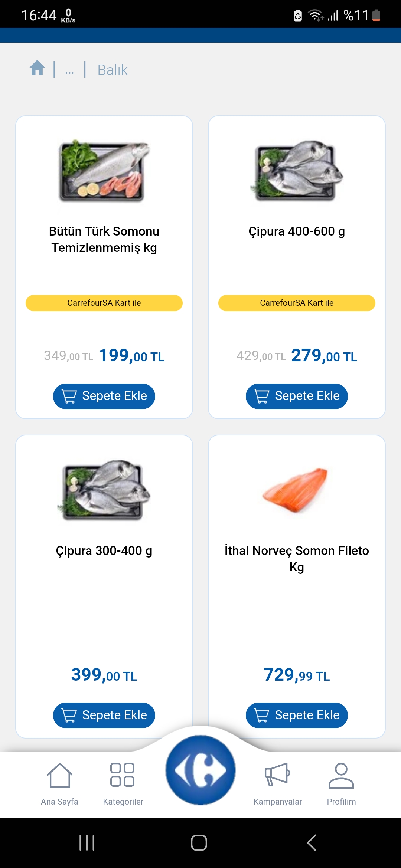401x868 pixels.
Task: Open the Kategoriler tab
Action: click(x=123, y=783)
